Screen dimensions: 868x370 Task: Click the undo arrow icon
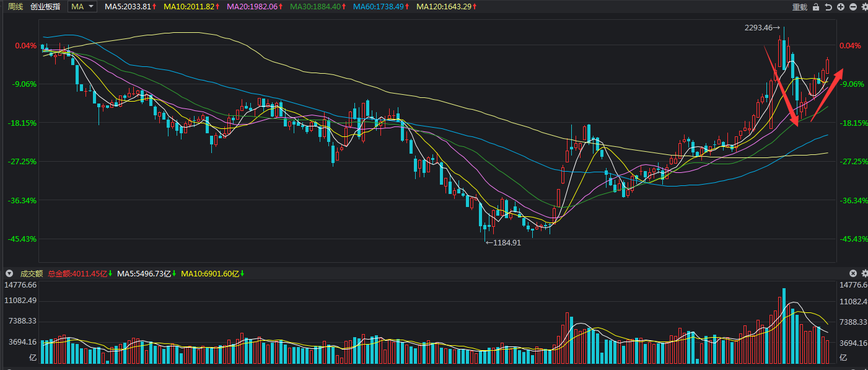(828, 7)
